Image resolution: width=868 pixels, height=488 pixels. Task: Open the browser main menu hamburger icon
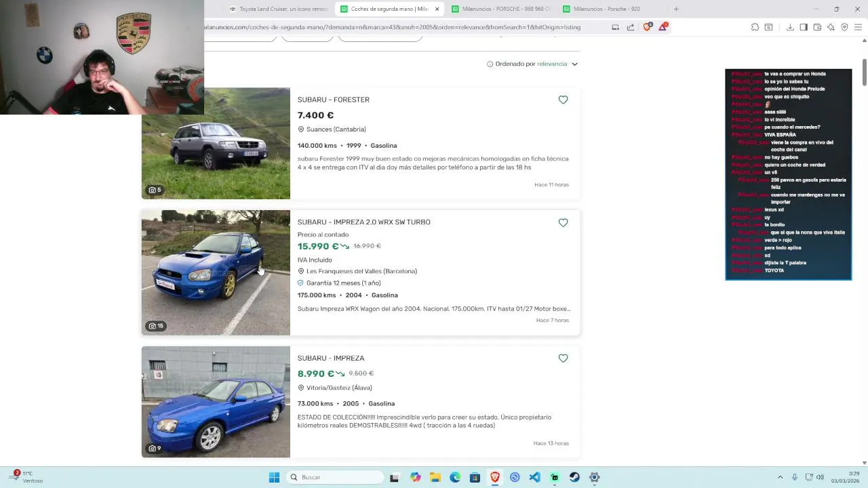point(858,27)
